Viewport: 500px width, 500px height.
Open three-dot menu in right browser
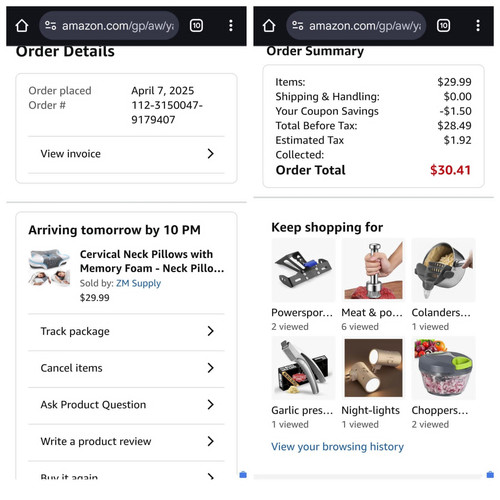pos(478,26)
